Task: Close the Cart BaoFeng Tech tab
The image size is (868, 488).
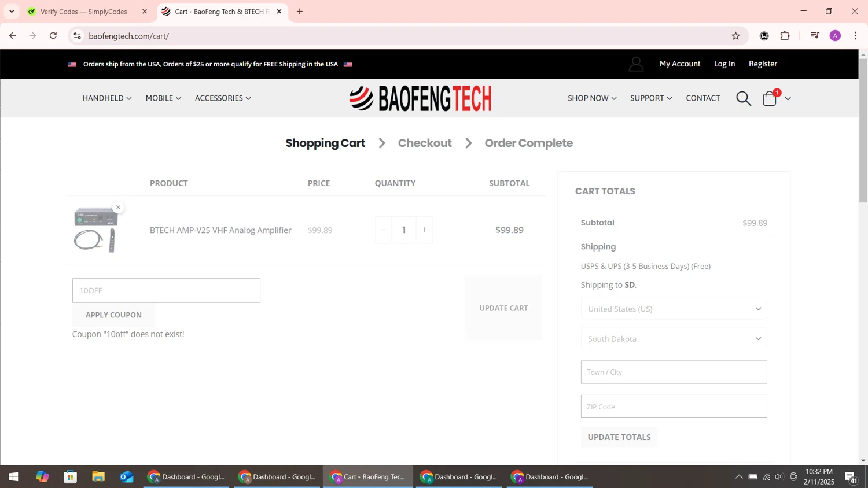Action: (279, 12)
